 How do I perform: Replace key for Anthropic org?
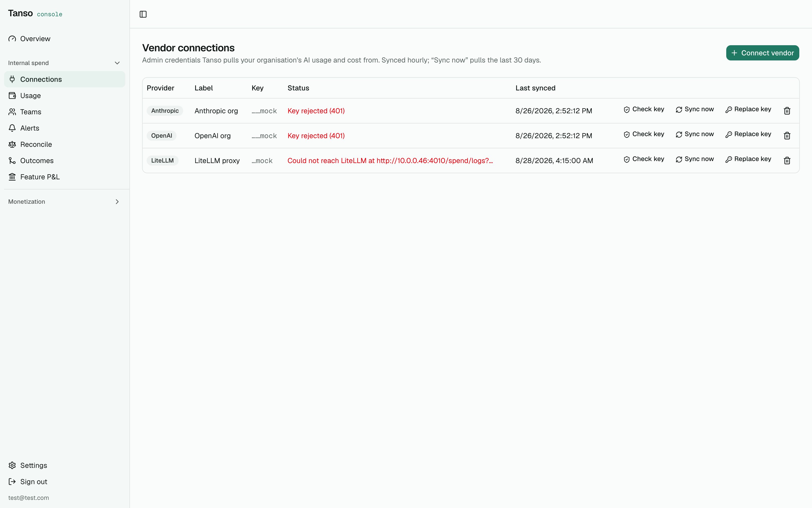[748, 109]
